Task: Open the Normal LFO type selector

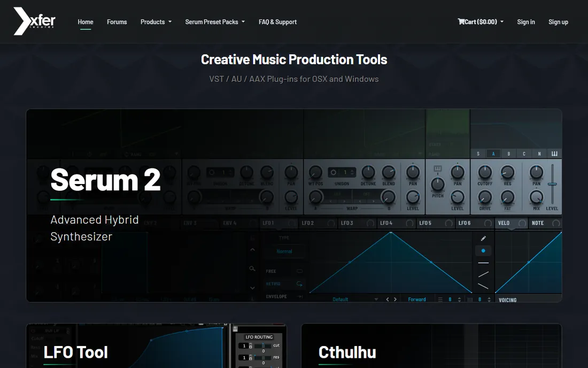Action: (x=284, y=251)
